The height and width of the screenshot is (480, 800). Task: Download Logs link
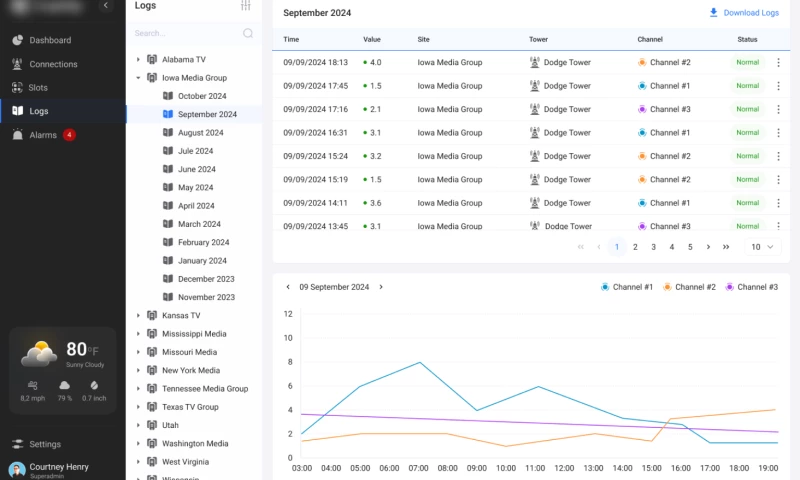(x=744, y=13)
